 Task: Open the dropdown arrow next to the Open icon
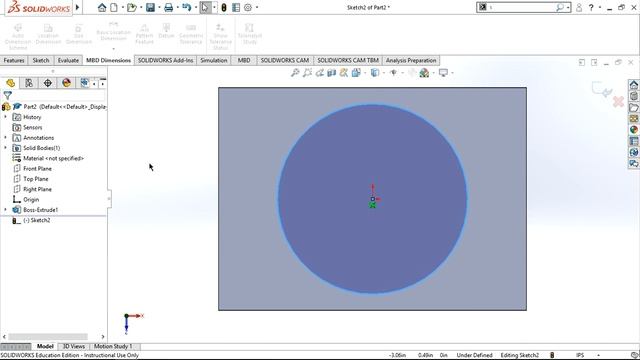click(x=141, y=7)
